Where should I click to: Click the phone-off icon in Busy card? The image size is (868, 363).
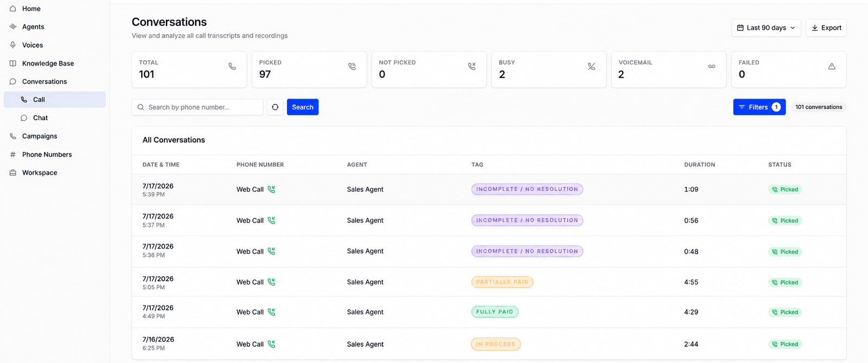click(x=592, y=66)
